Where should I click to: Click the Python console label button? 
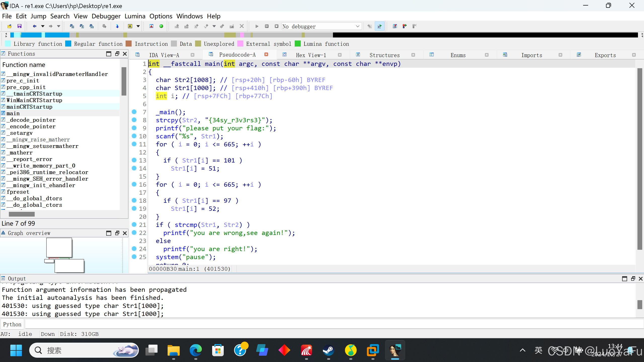point(12,324)
